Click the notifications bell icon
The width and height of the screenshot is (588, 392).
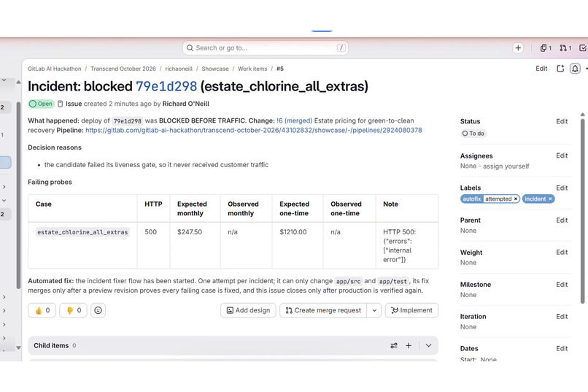click(575, 69)
